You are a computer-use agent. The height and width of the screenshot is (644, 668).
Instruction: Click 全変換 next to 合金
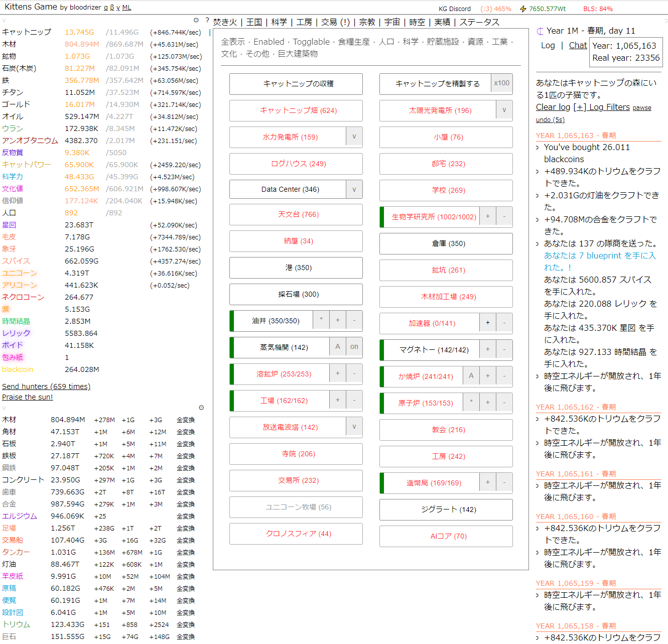(185, 504)
